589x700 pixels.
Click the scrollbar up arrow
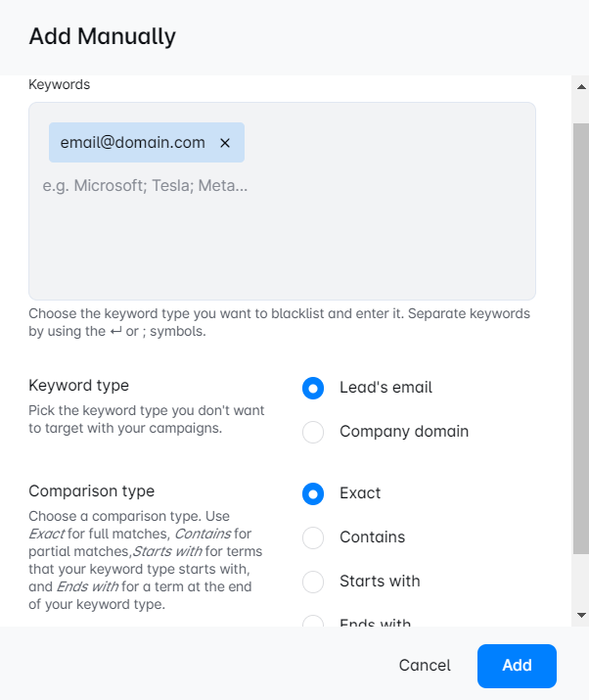click(x=581, y=84)
